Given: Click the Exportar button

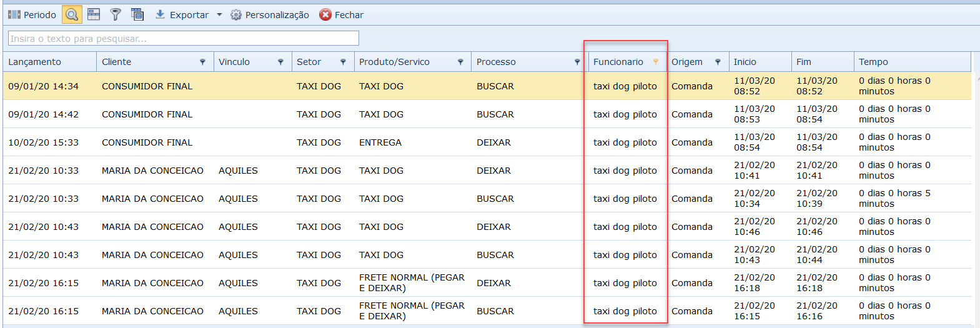Looking at the screenshot, I should 182,14.
